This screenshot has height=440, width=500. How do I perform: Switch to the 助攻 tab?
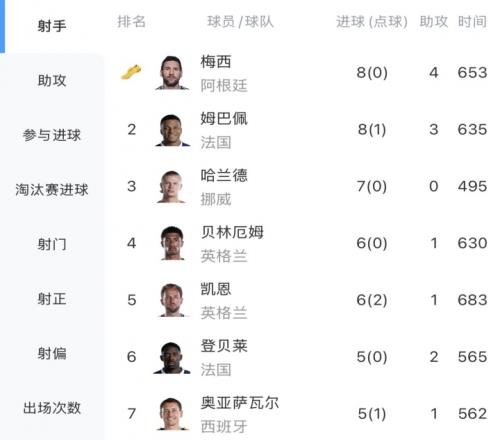click(52, 81)
